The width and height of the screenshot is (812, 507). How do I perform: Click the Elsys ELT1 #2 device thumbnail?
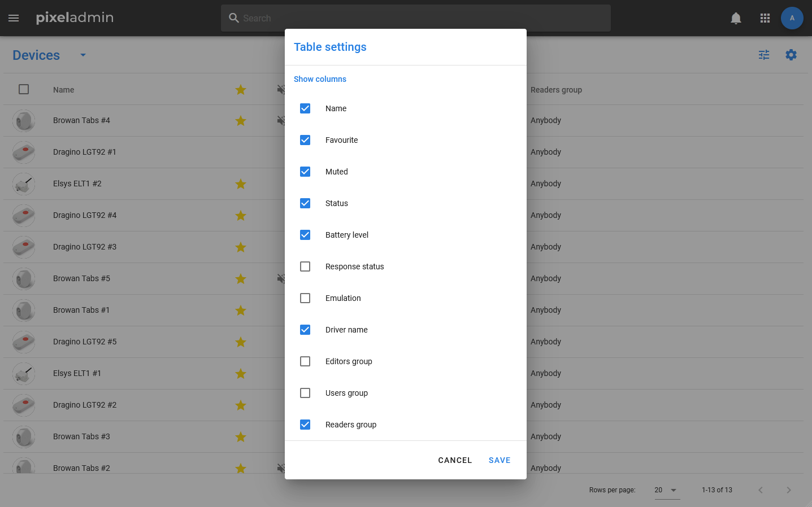tap(24, 184)
